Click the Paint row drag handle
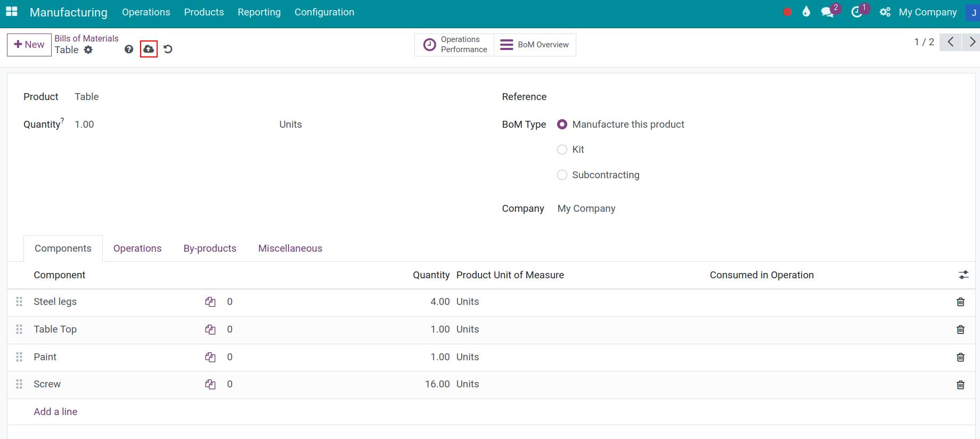 click(19, 357)
